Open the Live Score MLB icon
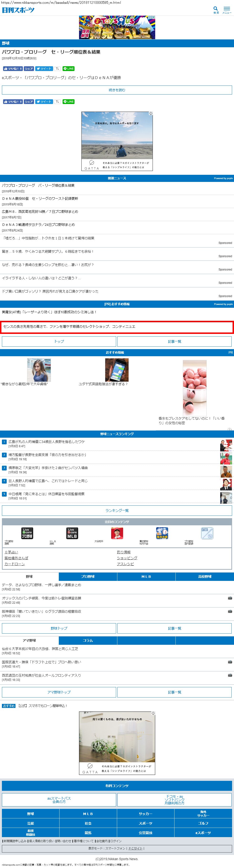 coord(72,533)
